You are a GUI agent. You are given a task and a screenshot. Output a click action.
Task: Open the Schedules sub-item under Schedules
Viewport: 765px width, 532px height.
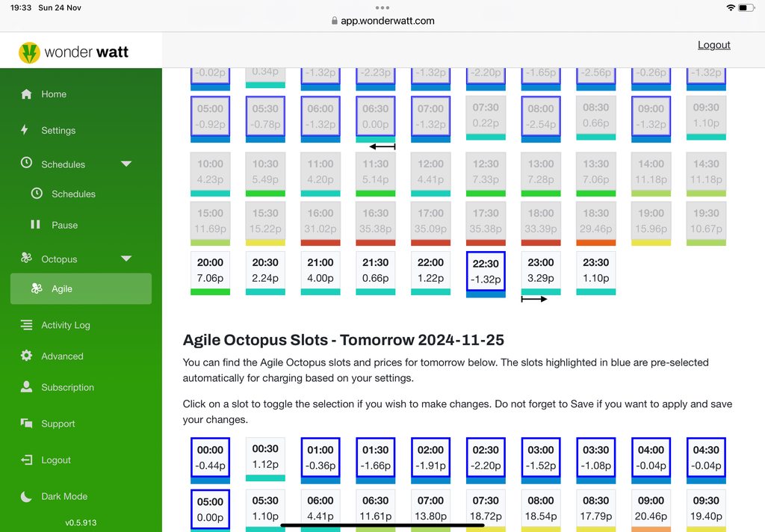click(73, 194)
